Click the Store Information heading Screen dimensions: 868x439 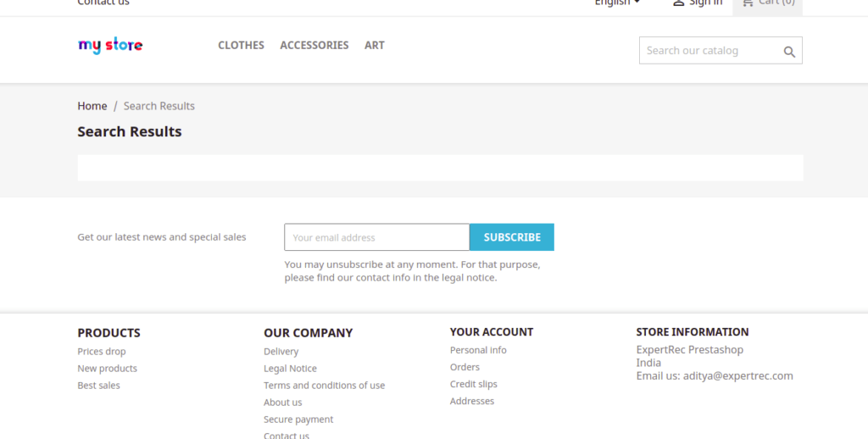click(693, 332)
